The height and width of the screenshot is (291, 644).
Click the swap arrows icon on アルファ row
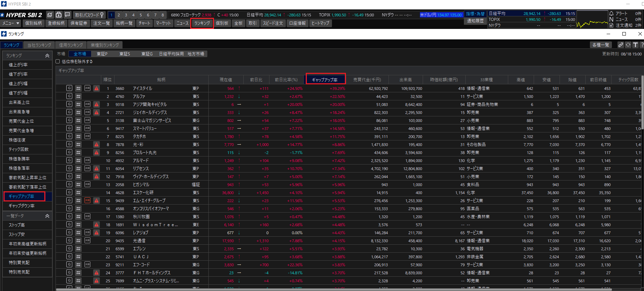pos(78,96)
